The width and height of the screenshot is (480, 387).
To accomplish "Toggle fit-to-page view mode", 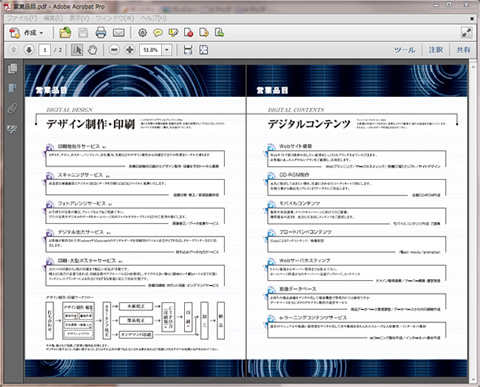I will pos(203,50).
